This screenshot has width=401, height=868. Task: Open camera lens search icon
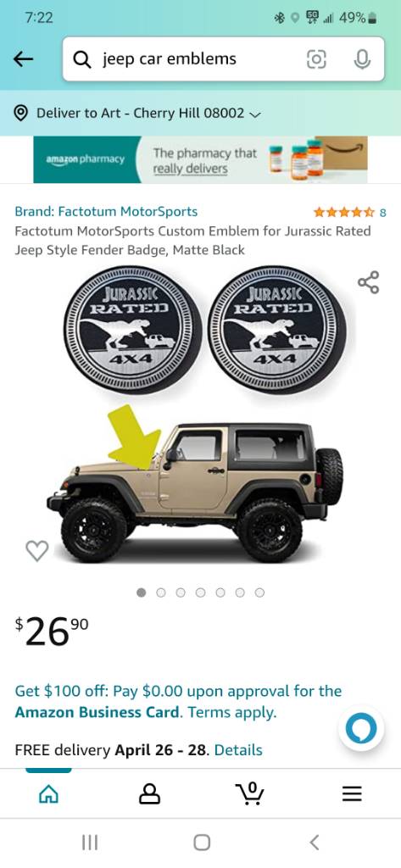tap(316, 59)
